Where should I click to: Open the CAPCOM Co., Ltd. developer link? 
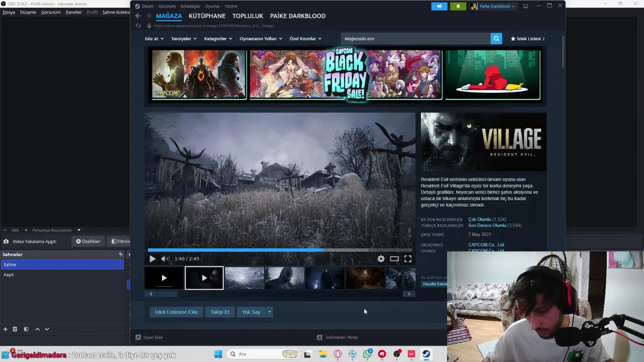click(487, 245)
